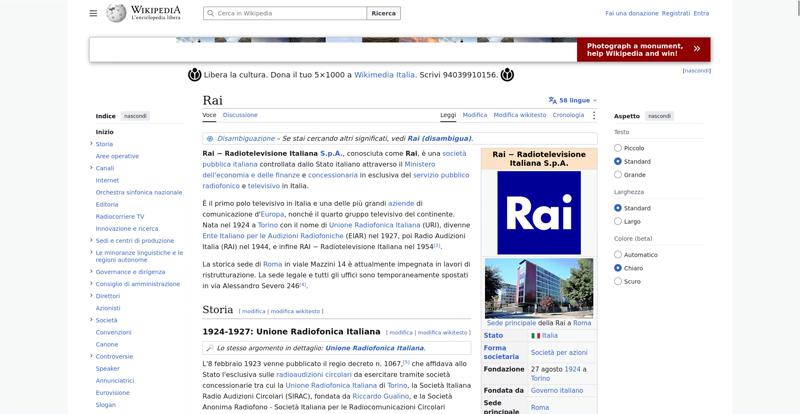The image size is (800, 414).
Task: Click the Ricerca search button
Action: pyautogui.click(x=384, y=13)
